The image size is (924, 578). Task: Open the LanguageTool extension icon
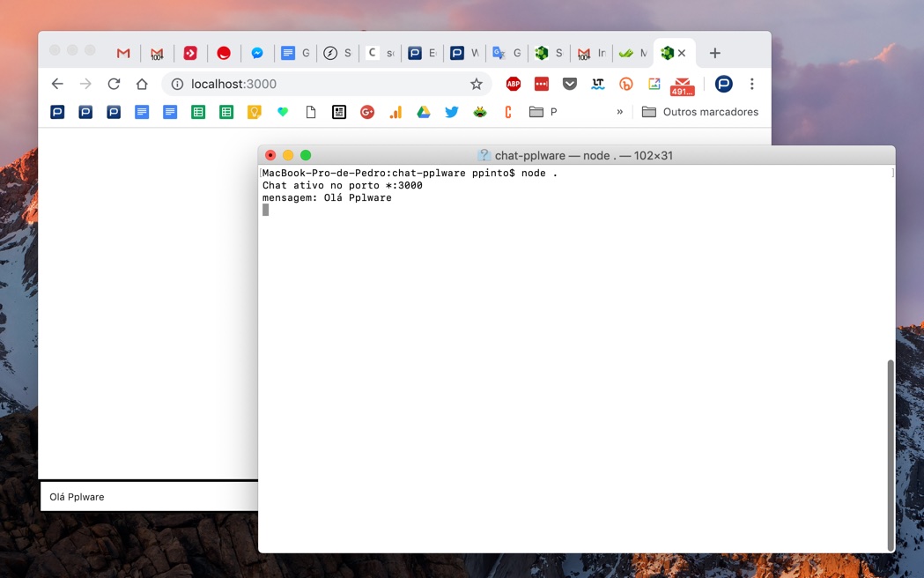coord(598,84)
